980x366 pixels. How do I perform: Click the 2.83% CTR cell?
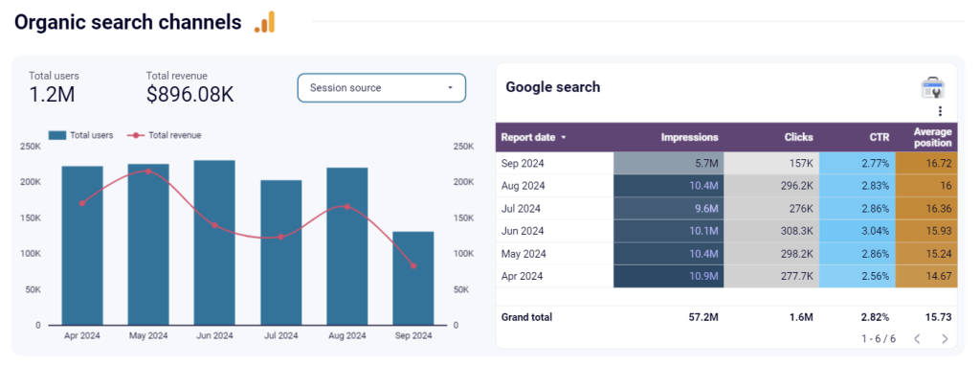857,186
